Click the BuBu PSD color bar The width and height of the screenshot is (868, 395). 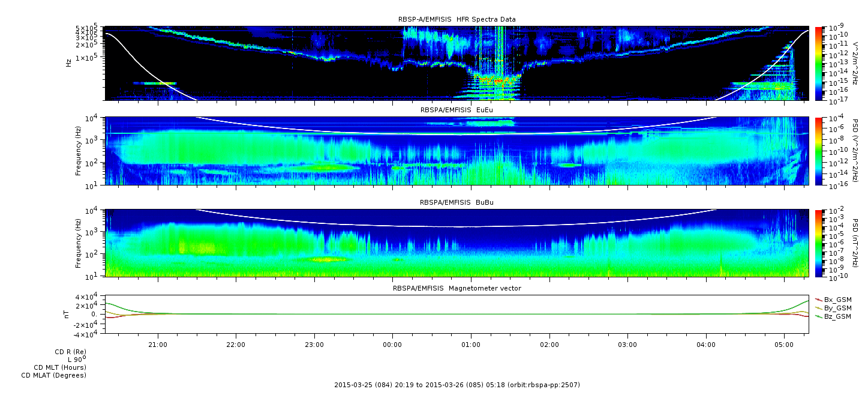click(819, 243)
